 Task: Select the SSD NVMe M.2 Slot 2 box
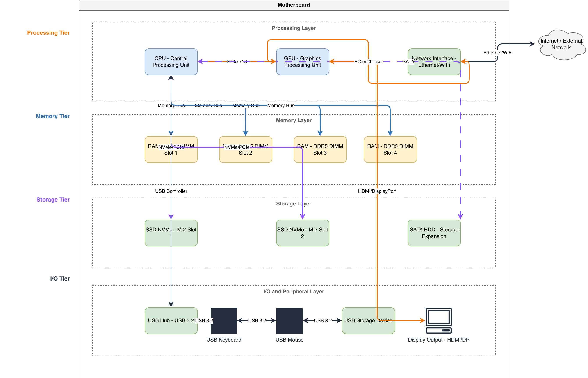pyautogui.click(x=303, y=233)
